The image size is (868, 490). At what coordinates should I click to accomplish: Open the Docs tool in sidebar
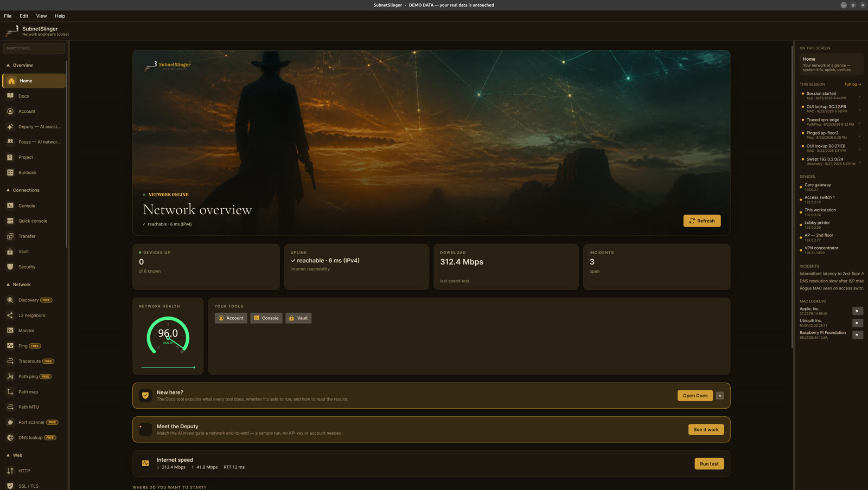34,96
